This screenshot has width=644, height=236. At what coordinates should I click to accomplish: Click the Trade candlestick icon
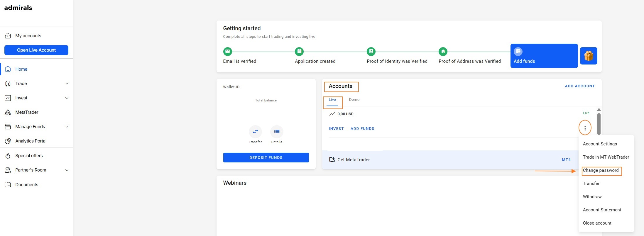point(8,84)
